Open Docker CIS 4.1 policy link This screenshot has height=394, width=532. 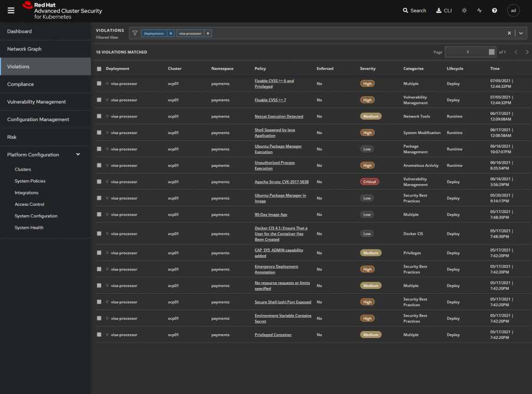coord(281,234)
